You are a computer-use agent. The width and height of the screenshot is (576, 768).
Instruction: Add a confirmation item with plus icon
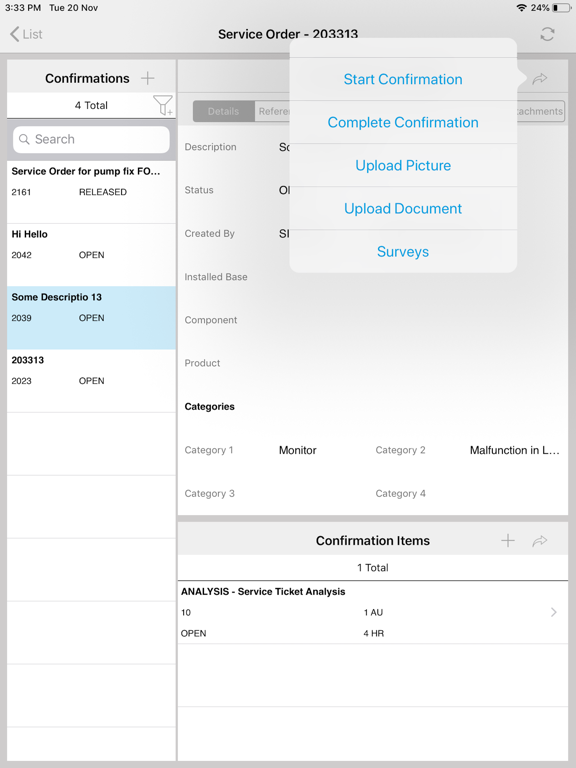[508, 540]
